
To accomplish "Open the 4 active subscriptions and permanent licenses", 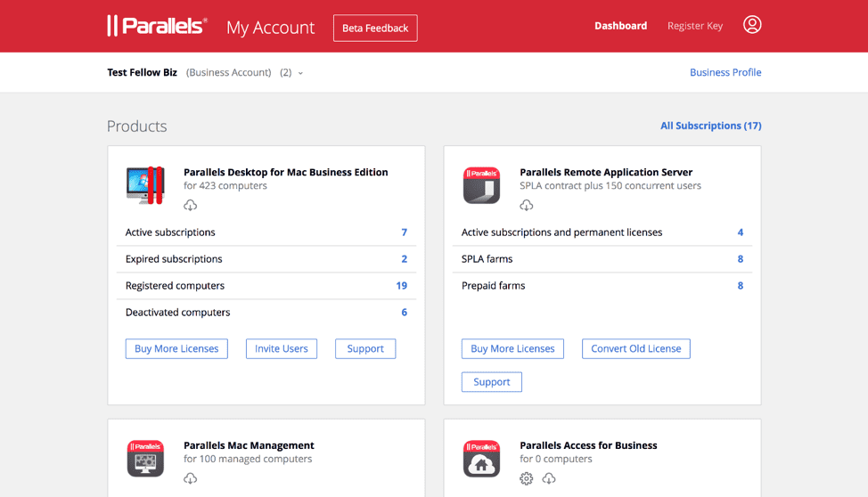I will coord(741,232).
